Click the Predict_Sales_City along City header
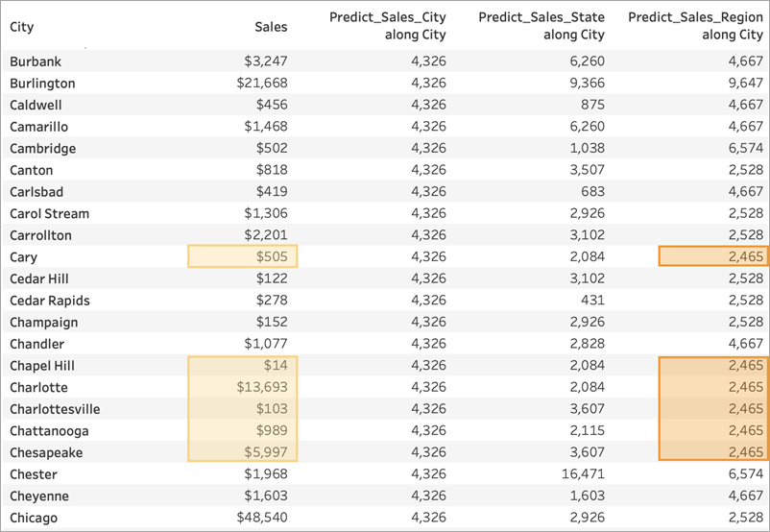The image size is (770, 532). point(388,26)
